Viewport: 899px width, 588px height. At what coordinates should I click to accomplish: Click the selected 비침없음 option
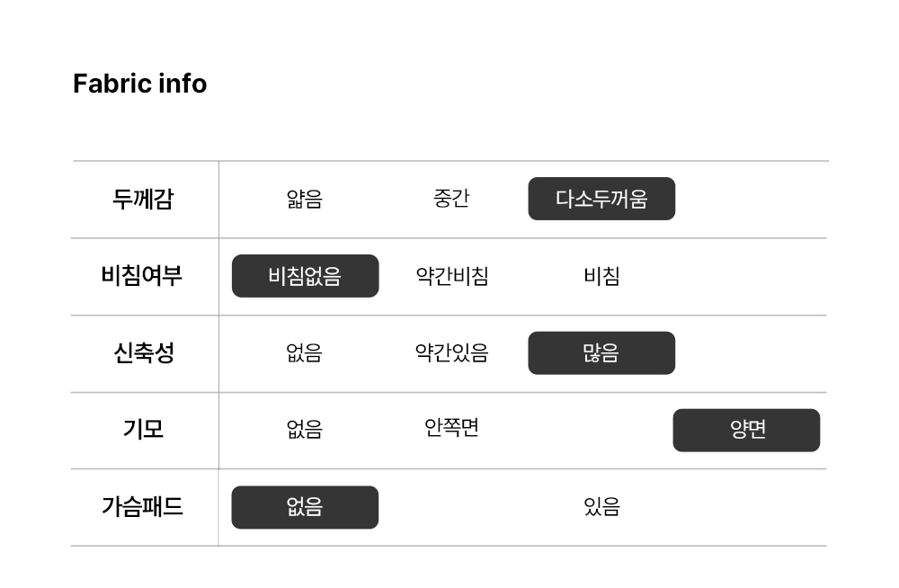tap(305, 276)
